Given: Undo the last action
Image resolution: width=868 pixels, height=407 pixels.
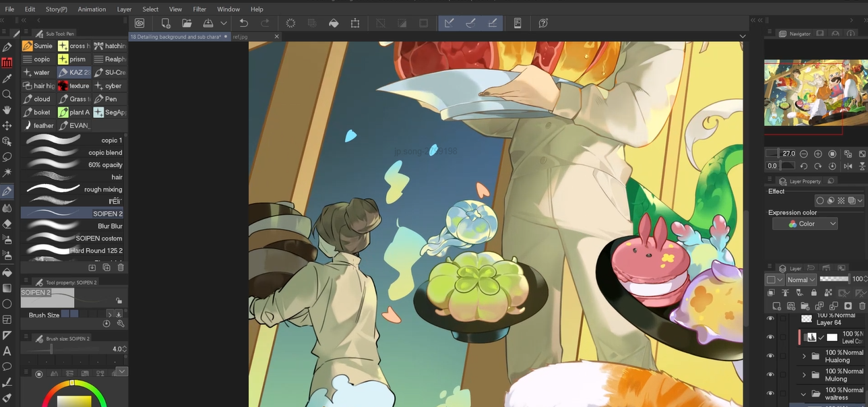Looking at the screenshot, I should pos(244,23).
